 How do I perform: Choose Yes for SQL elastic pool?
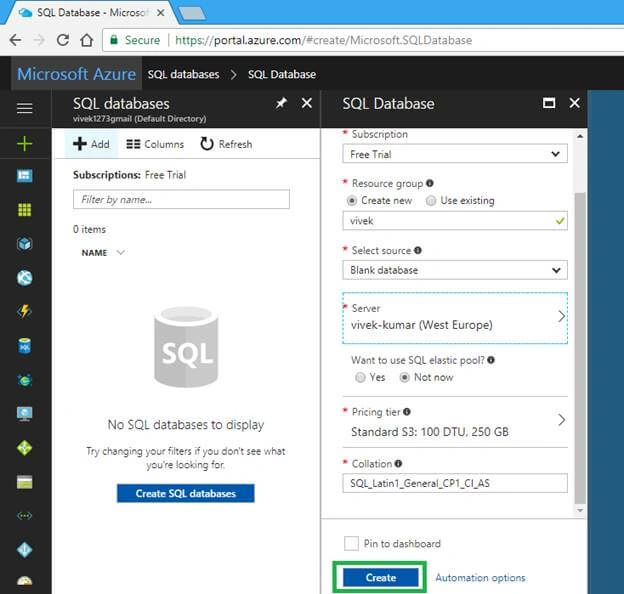360,377
